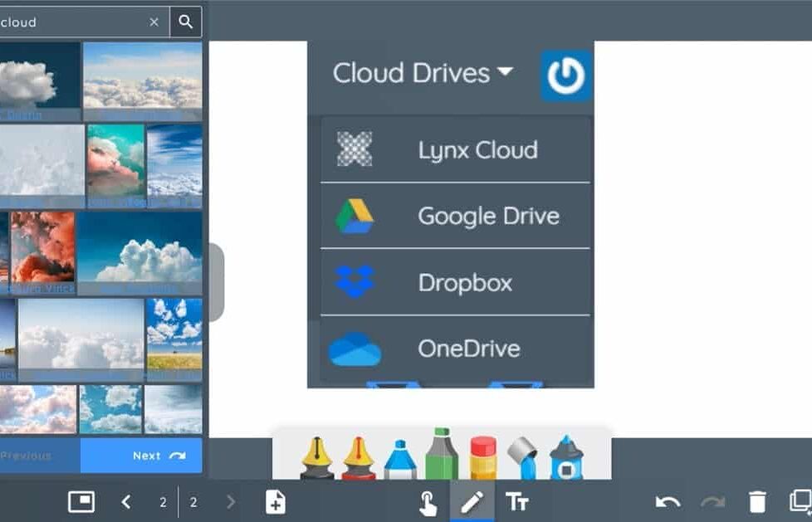Click the duplicate pages icon
The width and height of the screenshot is (812, 522).
tap(800, 501)
